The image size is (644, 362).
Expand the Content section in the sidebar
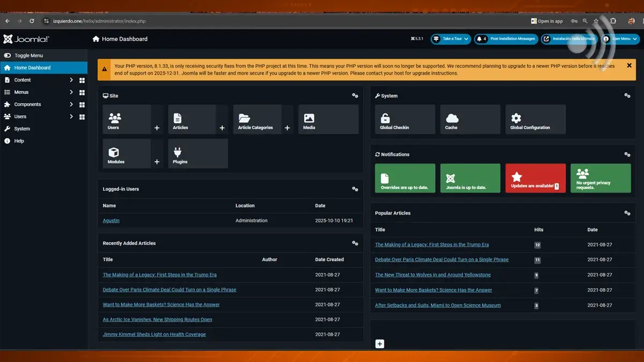pyautogui.click(x=21, y=79)
